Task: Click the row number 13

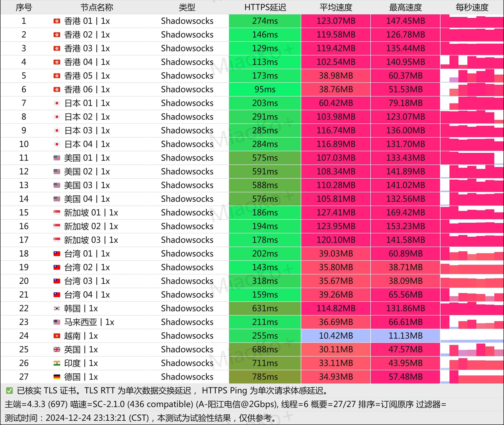Action: [x=24, y=185]
